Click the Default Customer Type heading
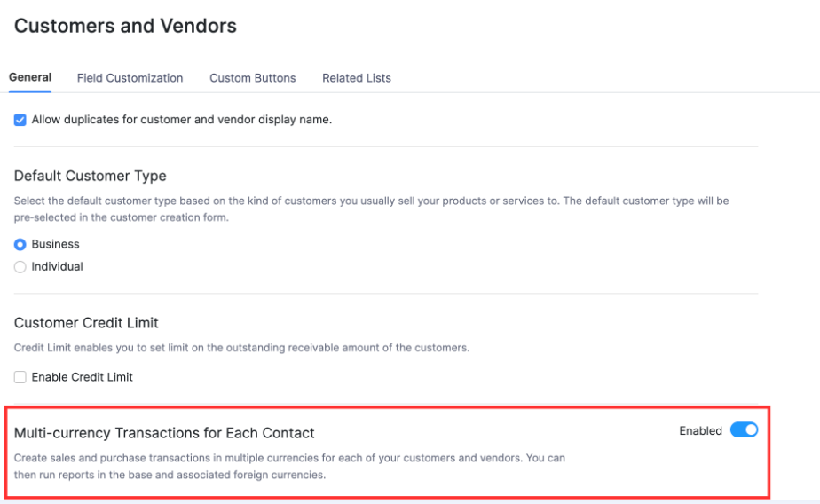820x504 pixels. pyautogui.click(x=91, y=176)
